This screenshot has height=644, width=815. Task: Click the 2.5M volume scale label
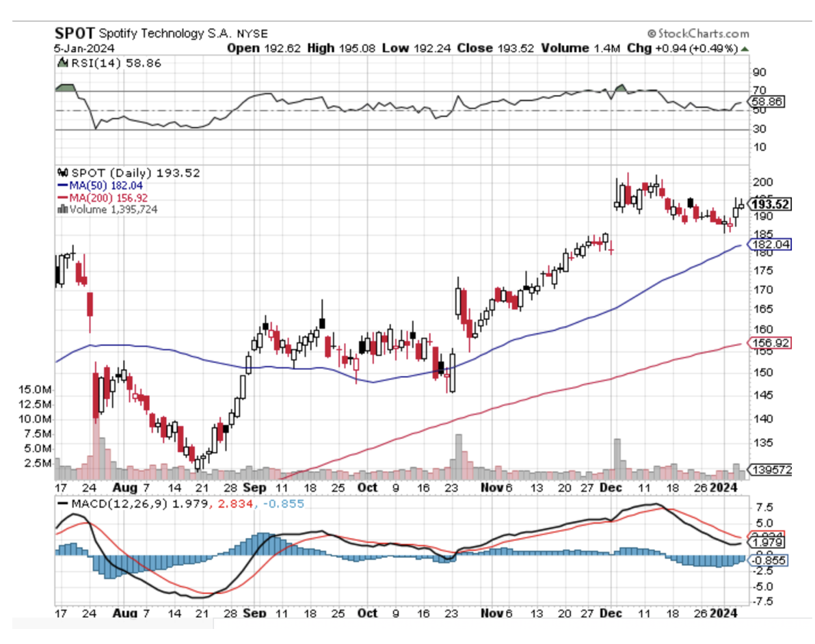pyautogui.click(x=38, y=463)
